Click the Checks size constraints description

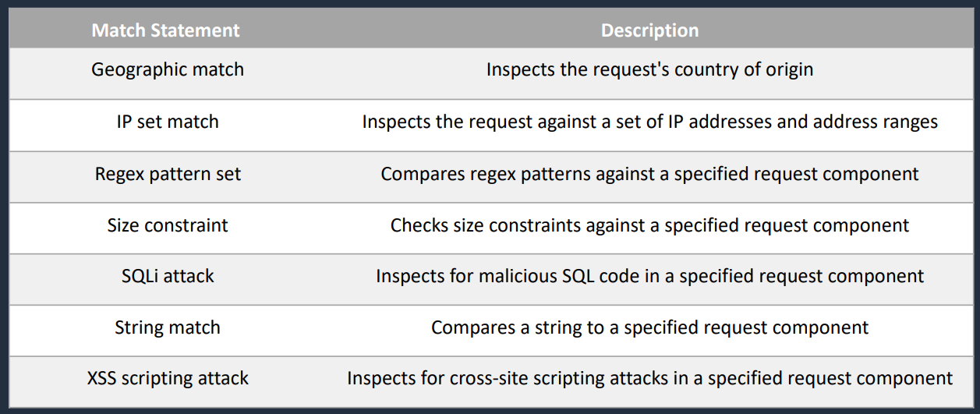click(x=649, y=225)
